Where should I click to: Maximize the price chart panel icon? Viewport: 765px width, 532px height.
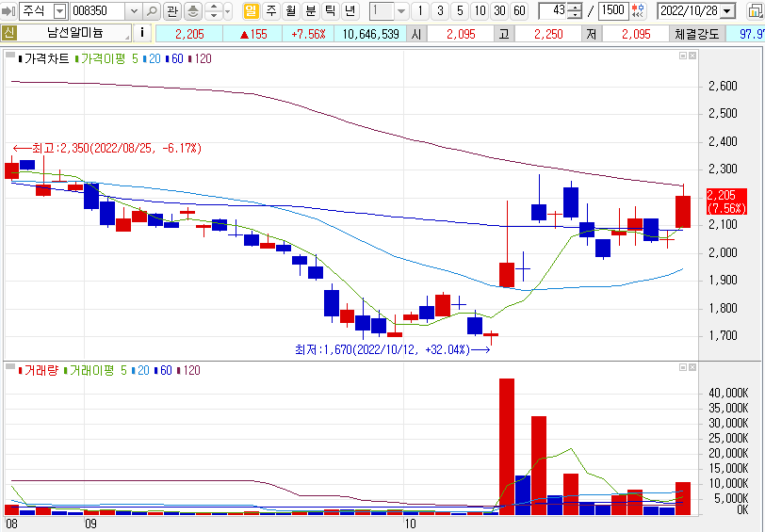(x=683, y=56)
